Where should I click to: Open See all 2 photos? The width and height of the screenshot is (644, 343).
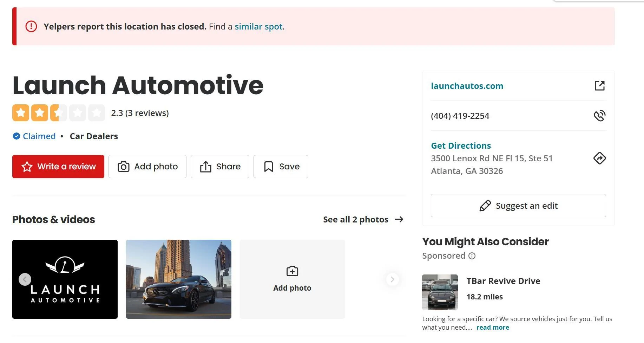tap(356, 220)
